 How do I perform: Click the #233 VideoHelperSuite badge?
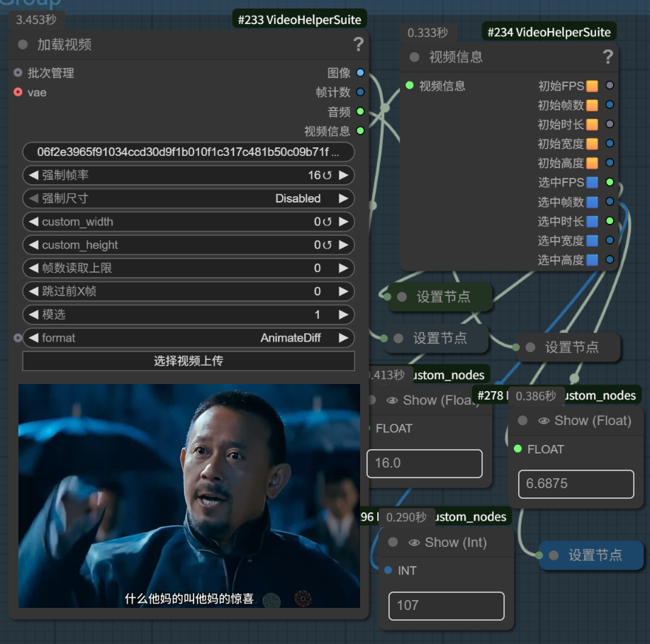pyautogui.click(x=300, y=19)
